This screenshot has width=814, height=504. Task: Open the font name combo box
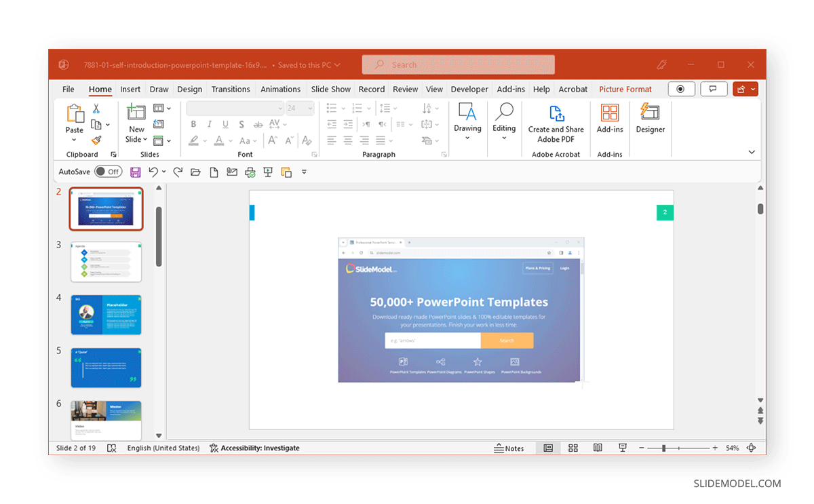pos(235,108)
